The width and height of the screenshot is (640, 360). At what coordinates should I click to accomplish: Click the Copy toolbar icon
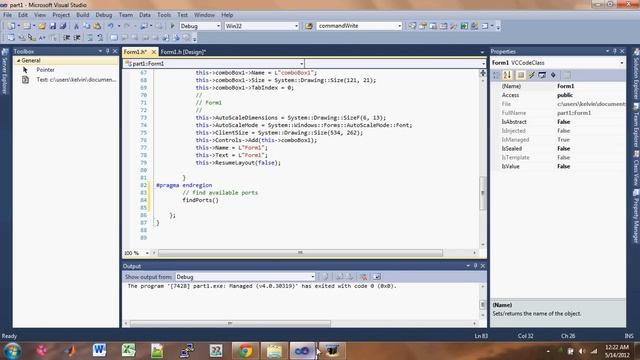pos(87,26)
